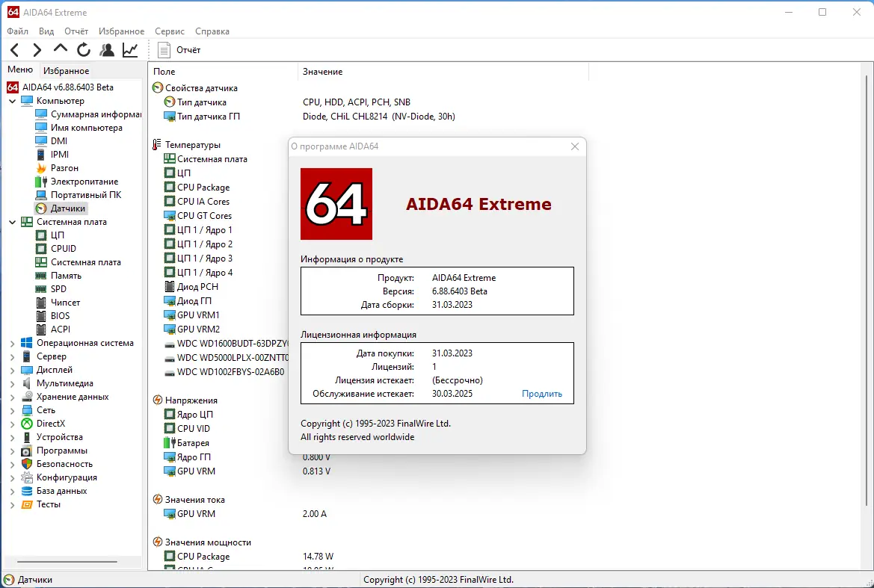Open the IPMI tree item

(52, 154)
